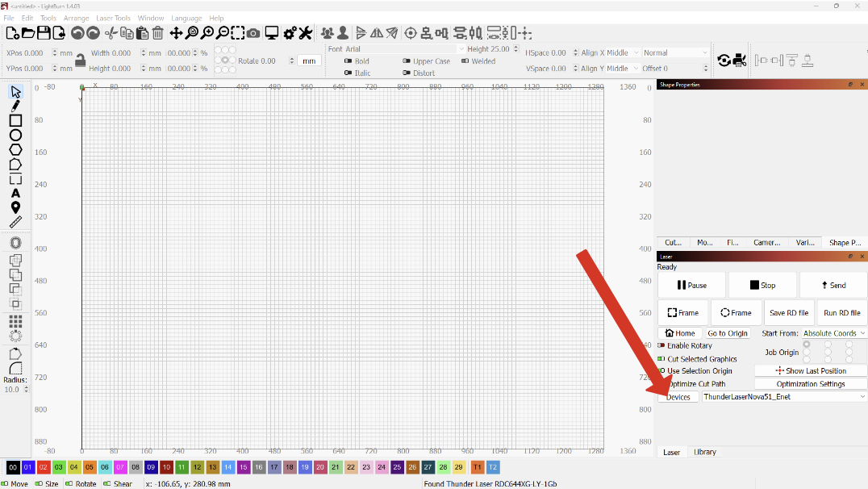Open the File menu
Screen dimensions: 868x489
pyautogui.click(x=9, y=19)
